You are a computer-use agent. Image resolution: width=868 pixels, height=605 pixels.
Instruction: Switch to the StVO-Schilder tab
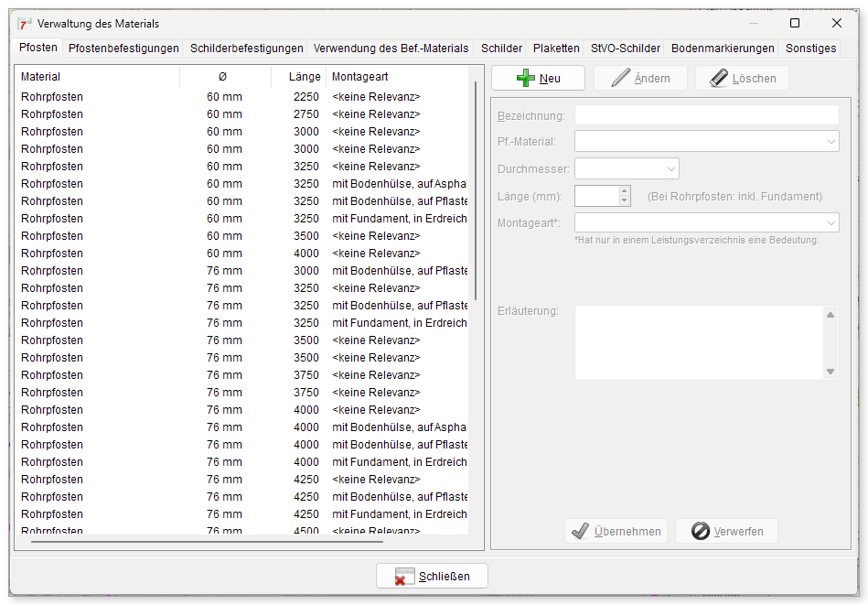[x=626, y=49]
